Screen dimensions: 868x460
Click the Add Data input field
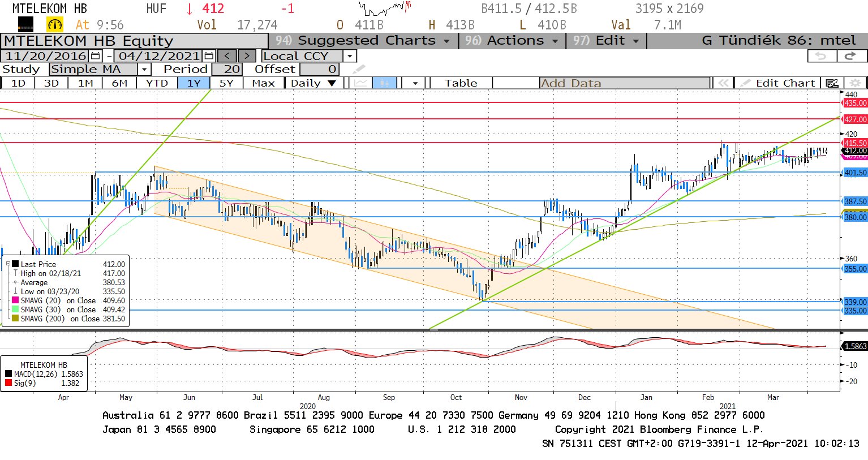[x=625, y=83]
